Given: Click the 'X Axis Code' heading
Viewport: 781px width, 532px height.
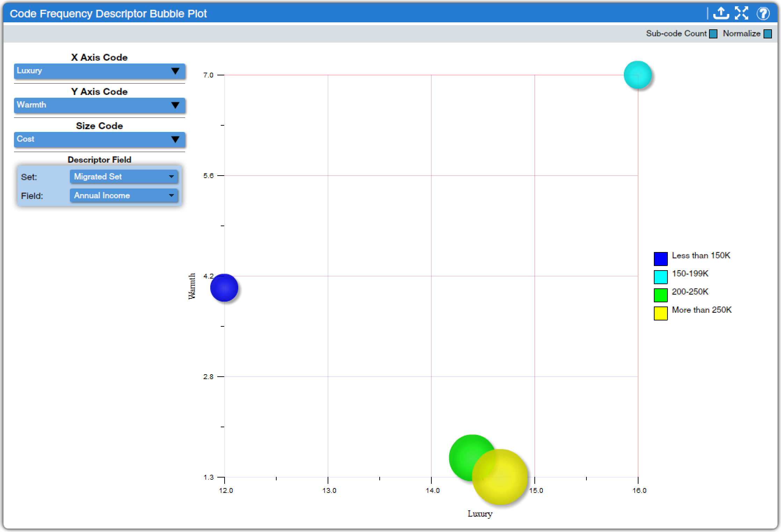Looking at the screenshot, I should [100, 57].
